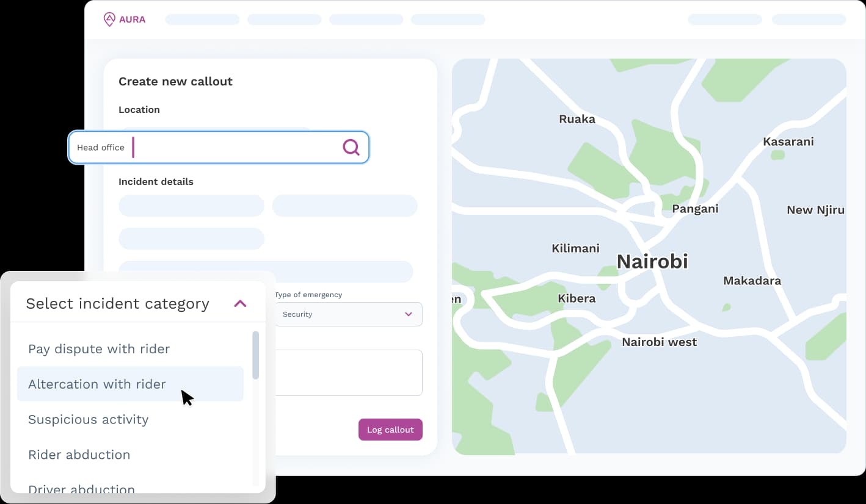866x504 pixels.
Task: Click the magnifier search icon in location field
Action: (351, 147)
